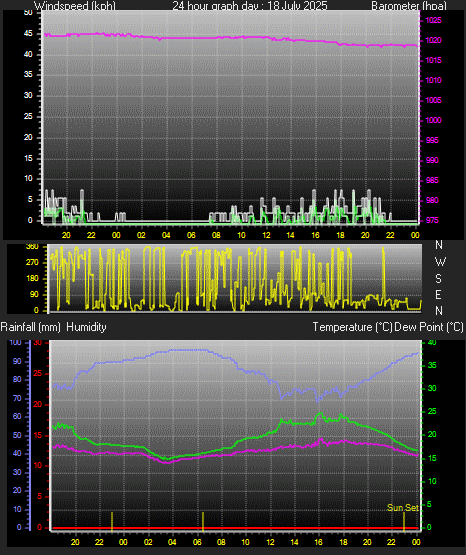Click the 975 barometer scale value
The width and height of the screenshot is (466, 555).
pos(432,220)
